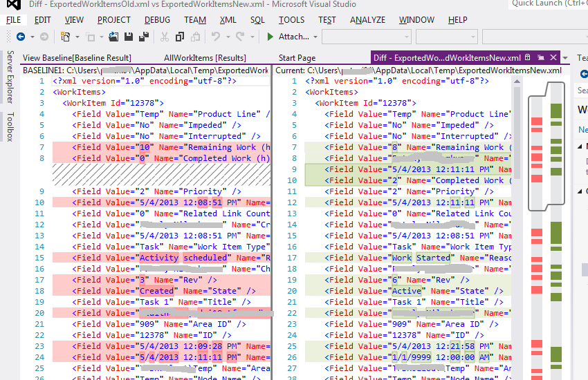Open the TOOLS menu
The width and height of the screenshot is (588, 380).
click(x=291, y=20)
